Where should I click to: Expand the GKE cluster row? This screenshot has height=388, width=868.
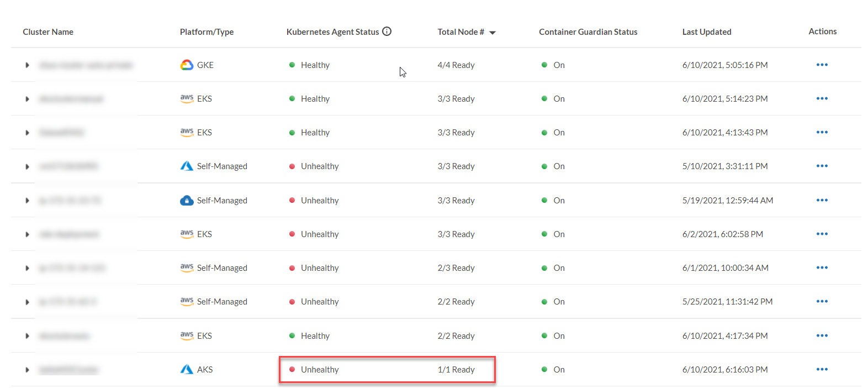pyautogui.click(x=27, y=65)
